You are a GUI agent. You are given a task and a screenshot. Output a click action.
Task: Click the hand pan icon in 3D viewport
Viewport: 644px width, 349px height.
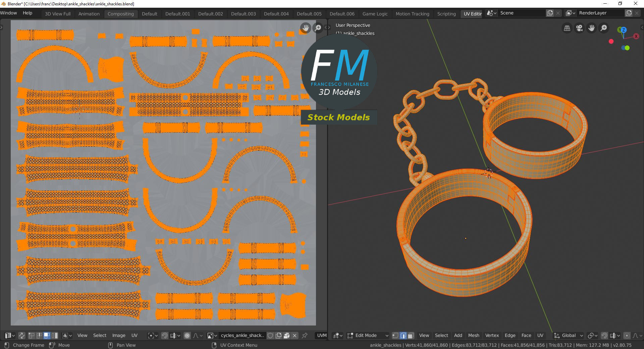pyautogui.click(x=591, y=28)
